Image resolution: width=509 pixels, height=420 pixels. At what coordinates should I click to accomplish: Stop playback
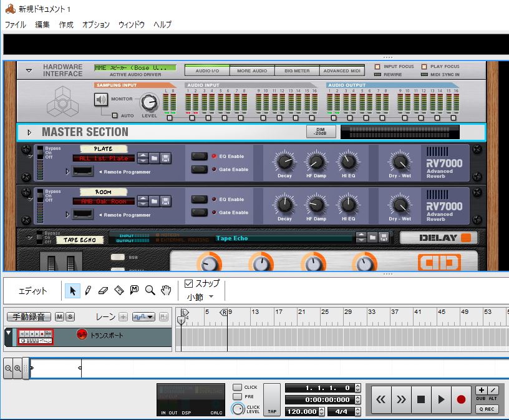tap(421, 399)
